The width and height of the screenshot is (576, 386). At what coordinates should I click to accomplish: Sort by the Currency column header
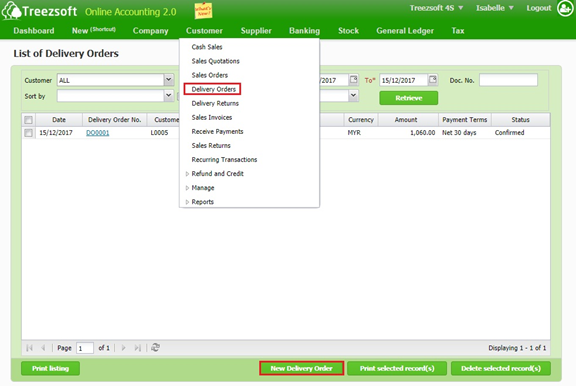361,120
